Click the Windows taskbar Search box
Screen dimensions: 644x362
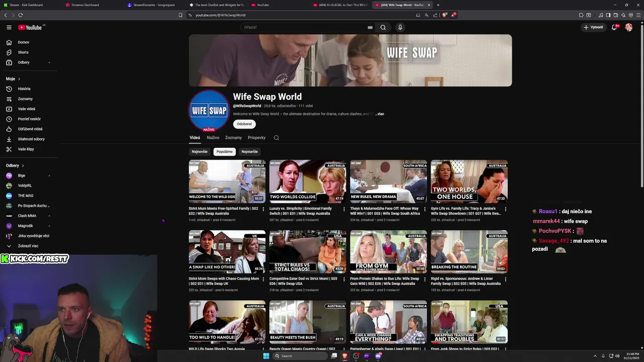[x=300, y=356]
